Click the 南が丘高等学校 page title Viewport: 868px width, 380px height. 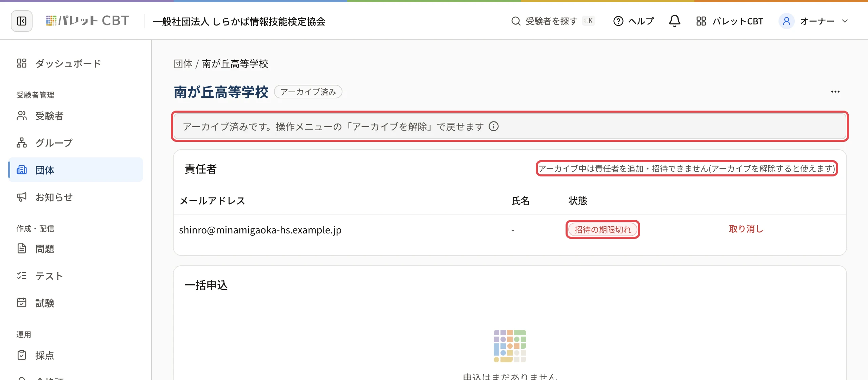221,92
